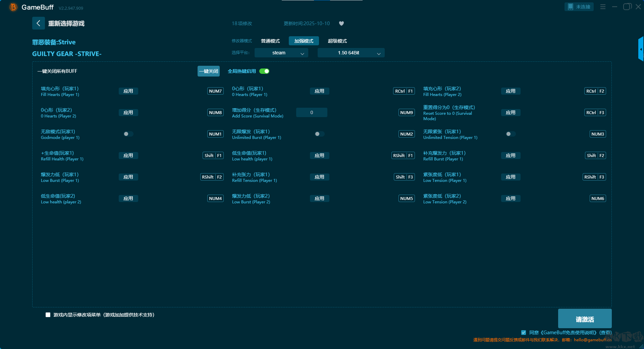This screenshot has height=349, width=644.
Task: Select the 普通模式 normal mode tab
Action: [270, 41]
